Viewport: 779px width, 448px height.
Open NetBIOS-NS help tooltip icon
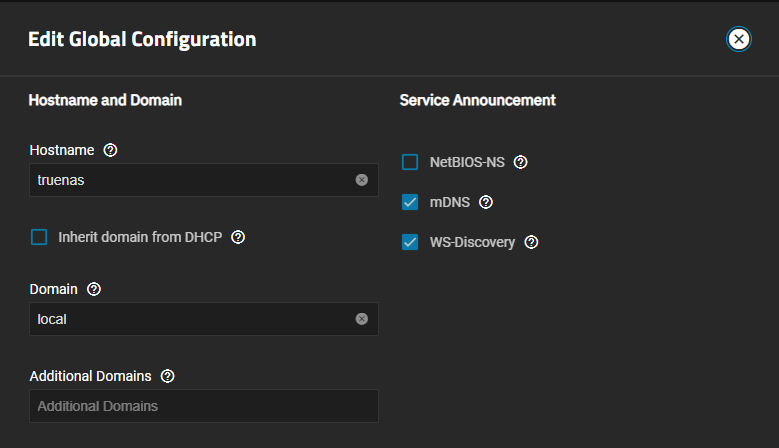tap(520, 162)
